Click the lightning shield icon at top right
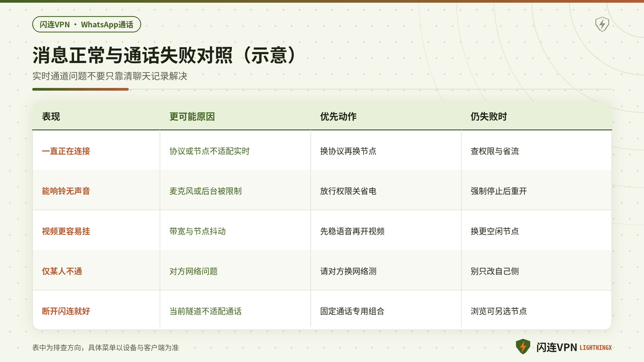 [x=602, y=24]
